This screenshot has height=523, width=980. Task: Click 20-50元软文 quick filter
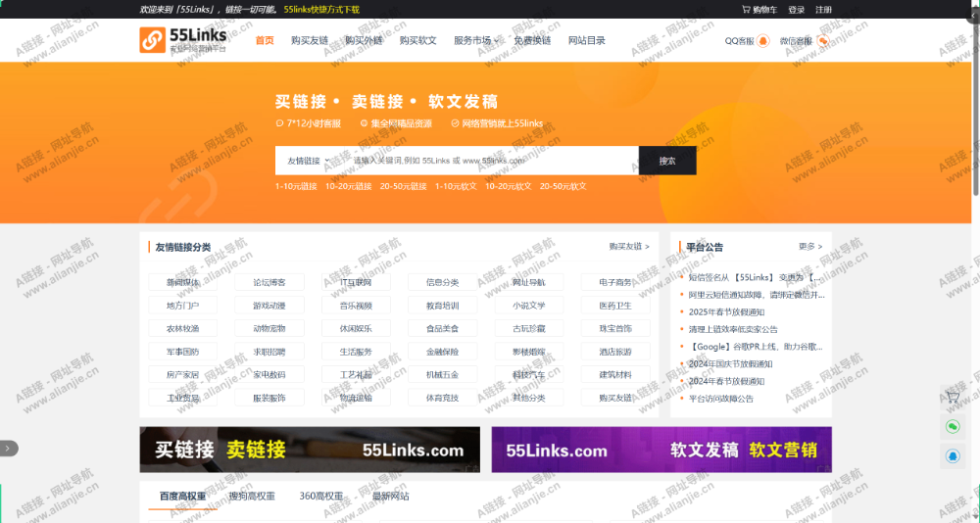click(563, 186)
